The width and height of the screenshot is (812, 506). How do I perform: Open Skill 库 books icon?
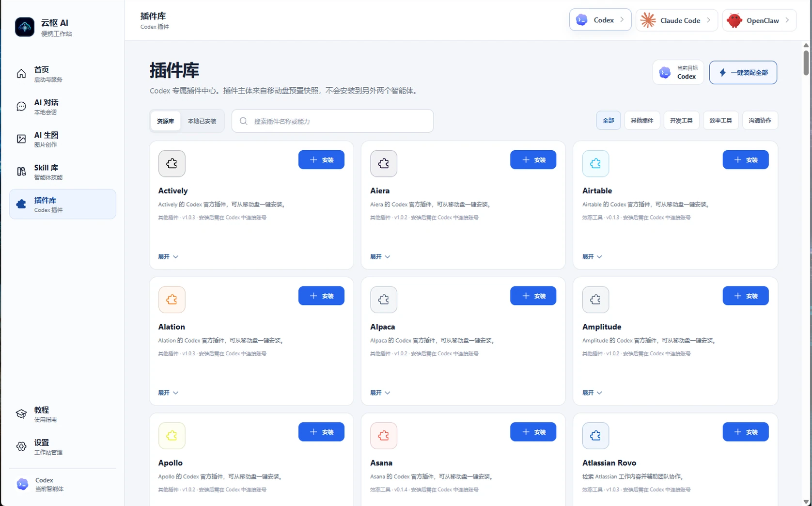[21, 172]
